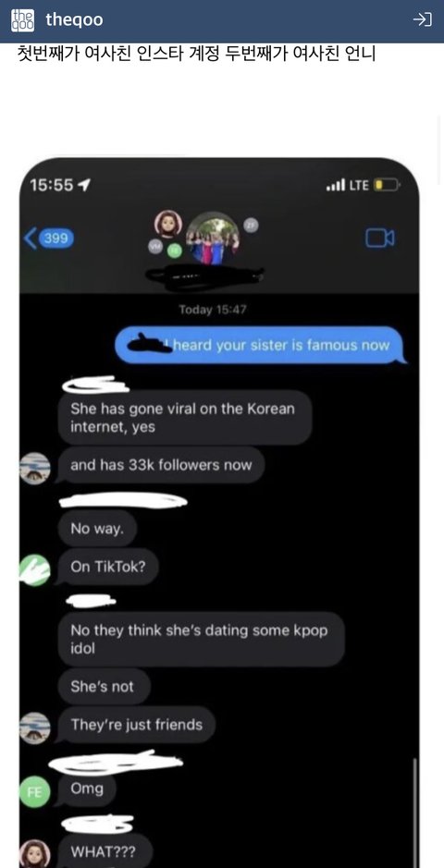Screen dimensions: 444x868
Task: Open the group photo avatar
Action: pos(213,238)
